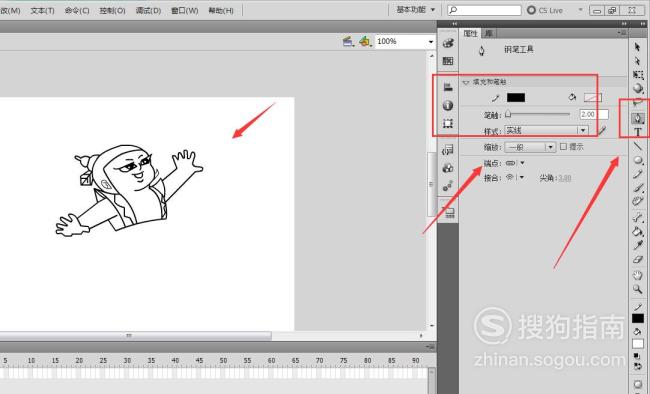Select the Lasso tool
Image resolution: width=650 pixels, height=394 pixels.
pos(638,103)
